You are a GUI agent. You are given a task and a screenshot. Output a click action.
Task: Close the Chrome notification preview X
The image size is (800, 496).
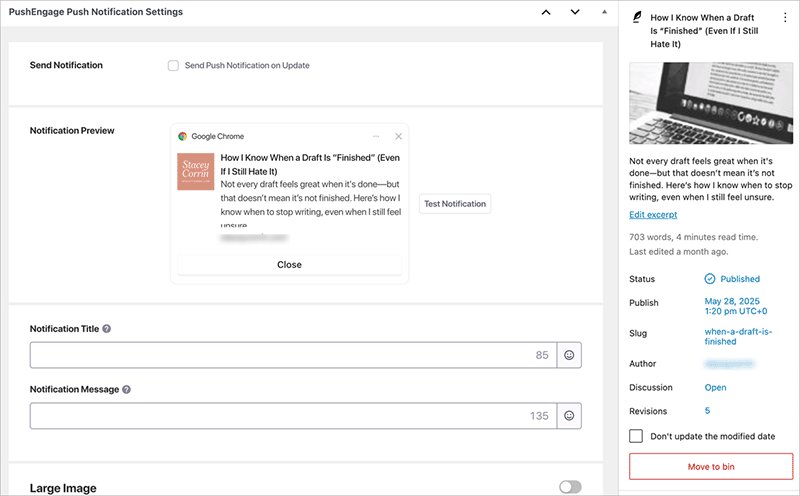tap(398, 136)
